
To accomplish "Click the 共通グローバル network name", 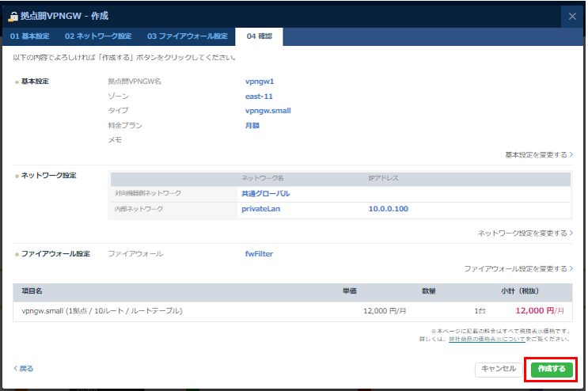I will click(265, 194).
